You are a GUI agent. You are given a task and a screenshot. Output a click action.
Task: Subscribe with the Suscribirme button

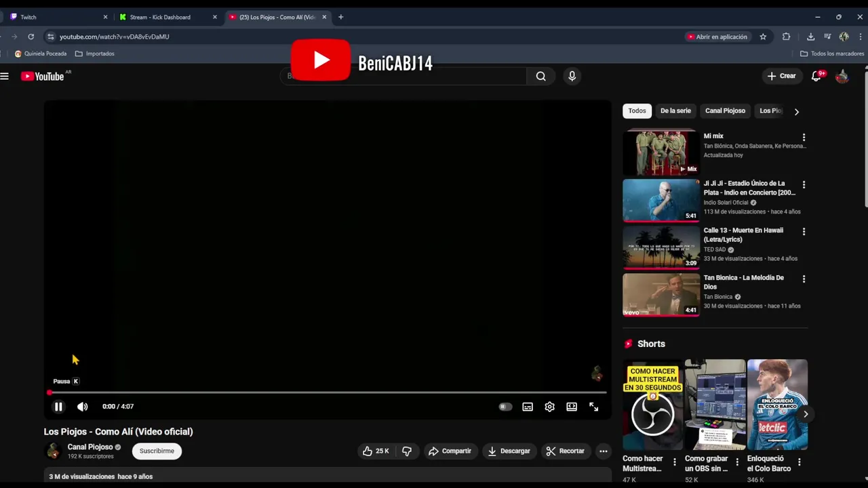point(157,451)
